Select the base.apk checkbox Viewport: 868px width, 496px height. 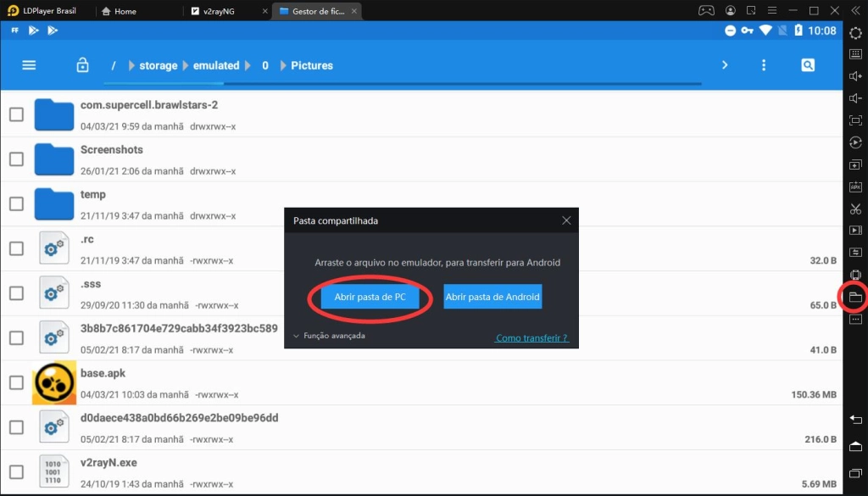(16, 382)
